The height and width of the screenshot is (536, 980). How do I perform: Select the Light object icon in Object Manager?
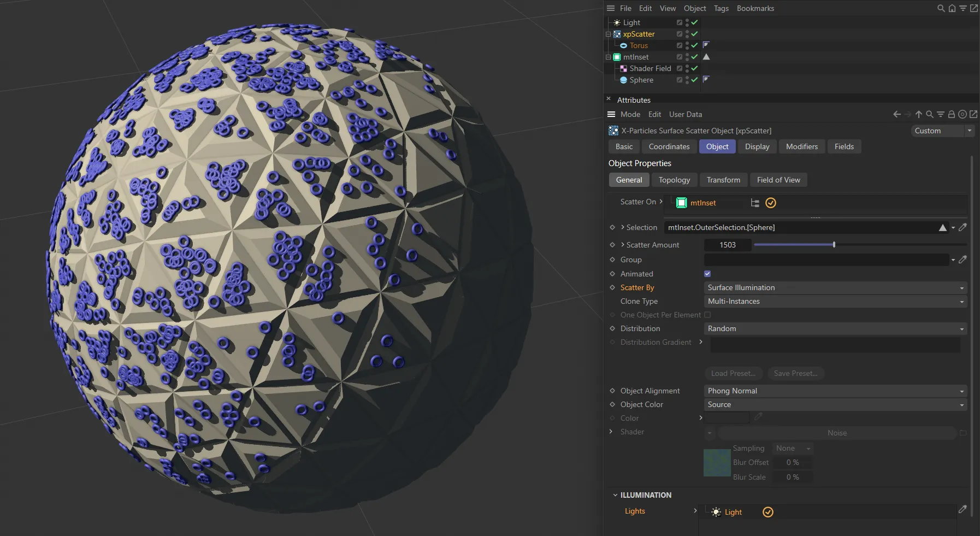pyautogui.click(x=616, y=22)
